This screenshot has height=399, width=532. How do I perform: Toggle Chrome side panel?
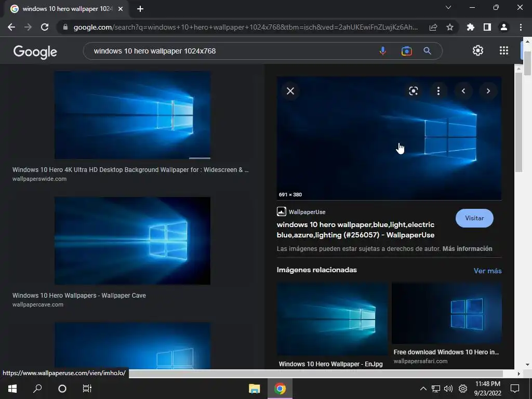coord(487,27)
